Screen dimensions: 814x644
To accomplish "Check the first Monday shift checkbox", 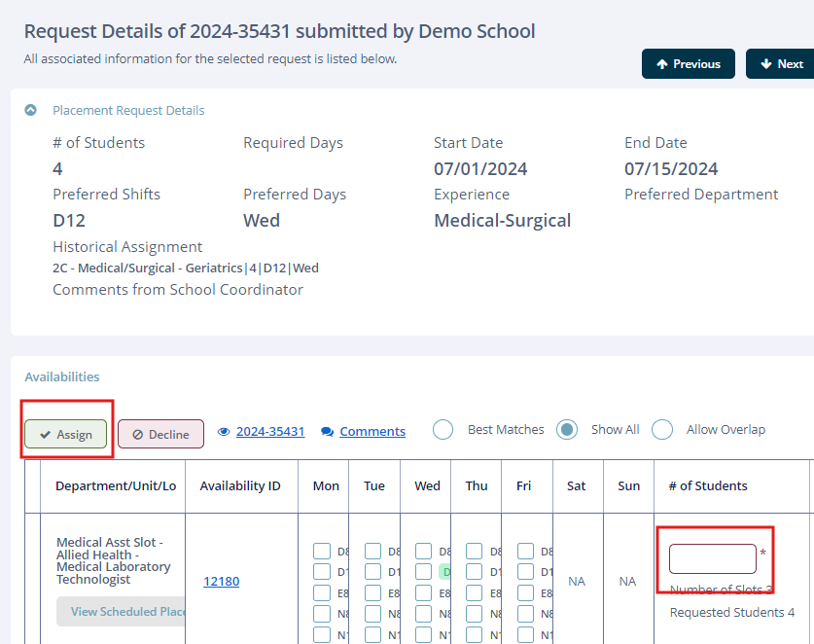I will click(322, 552).
